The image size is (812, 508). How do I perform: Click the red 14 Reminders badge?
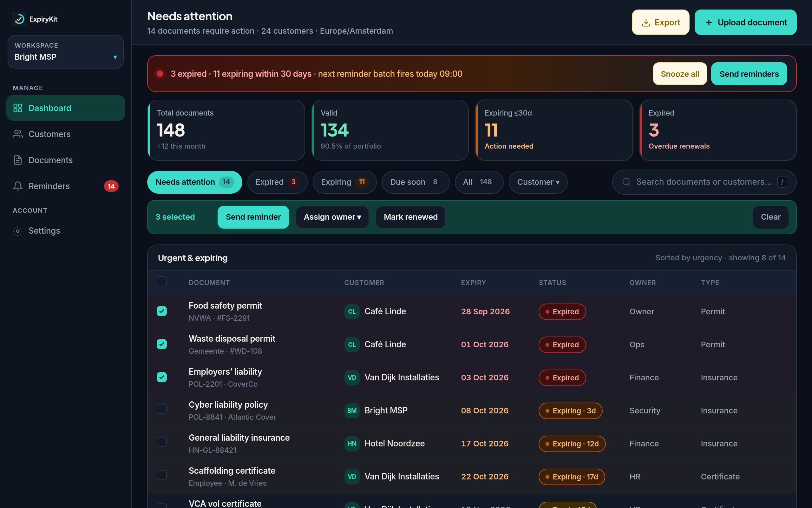(111, 186)
